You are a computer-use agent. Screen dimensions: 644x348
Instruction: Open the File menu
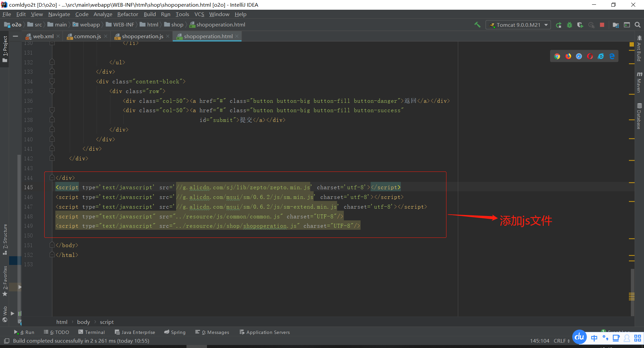[x=7, y=14]
